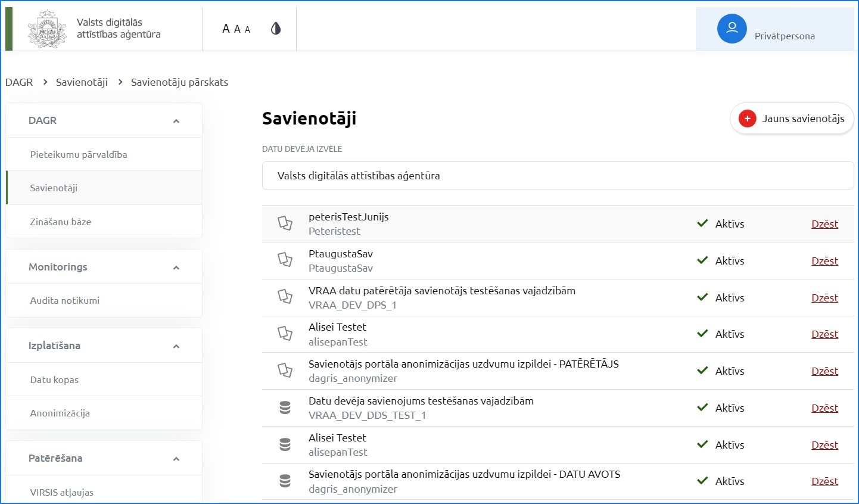Collapse the Monitorings sidebar section
Viewport: 859px width, 504px height.
pos(176,267)
